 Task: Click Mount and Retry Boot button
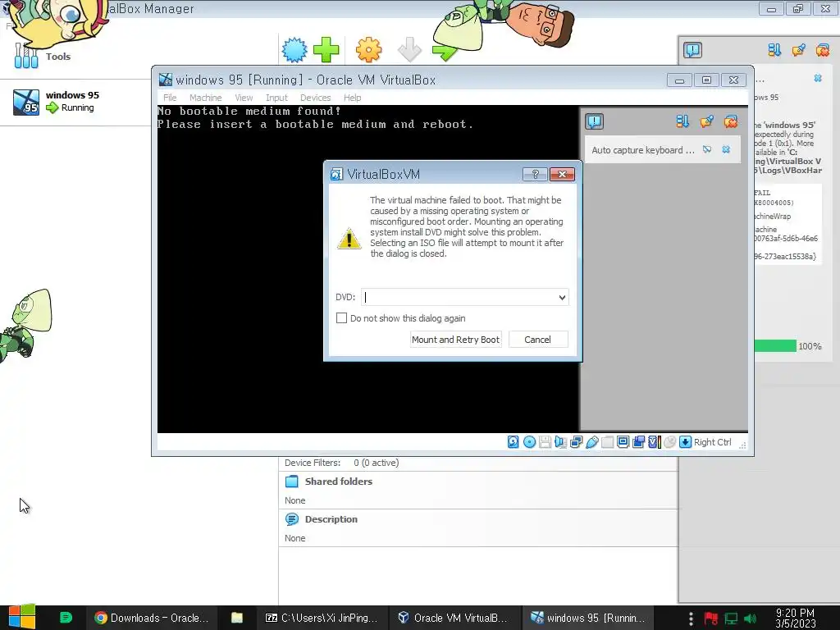455,339
